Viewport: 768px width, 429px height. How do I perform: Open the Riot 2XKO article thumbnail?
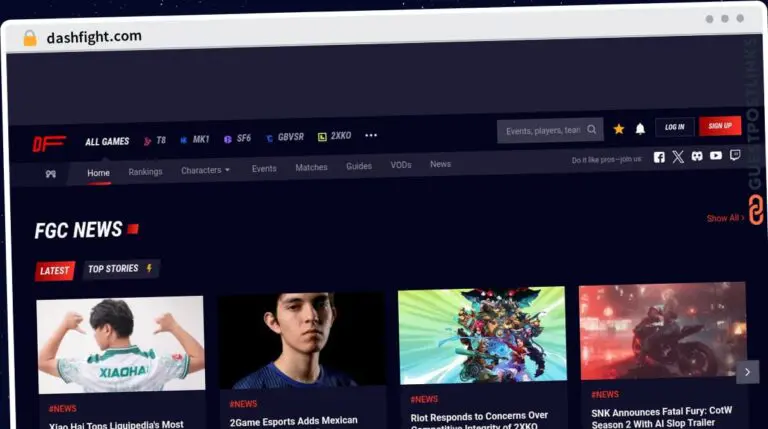coord(482,335)
